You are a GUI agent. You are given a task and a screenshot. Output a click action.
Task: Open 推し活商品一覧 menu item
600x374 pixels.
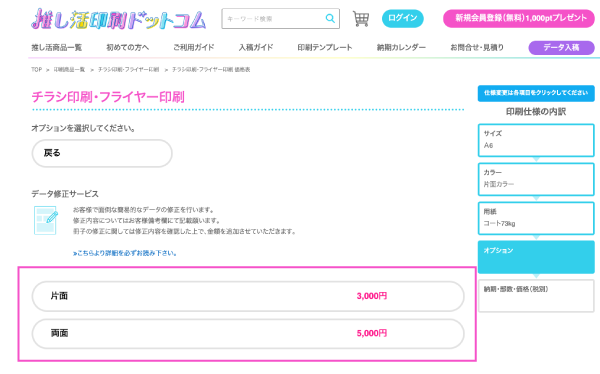pos(57,47)
